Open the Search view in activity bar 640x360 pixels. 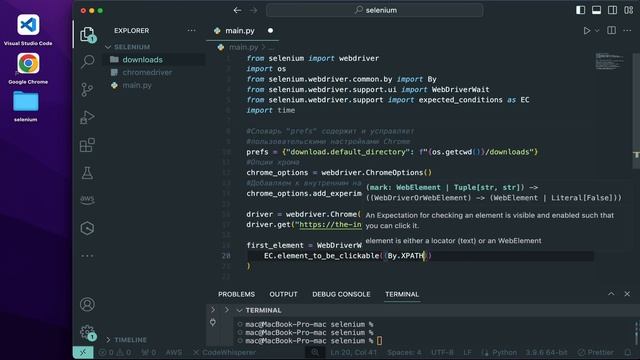pos(87,62)
